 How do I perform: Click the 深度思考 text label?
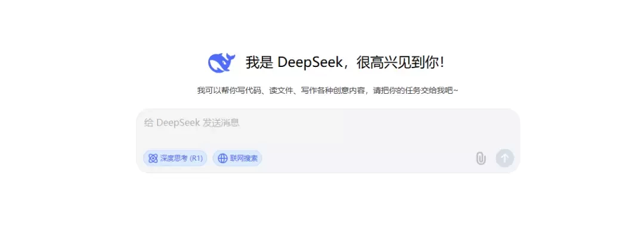coord(174,158)
